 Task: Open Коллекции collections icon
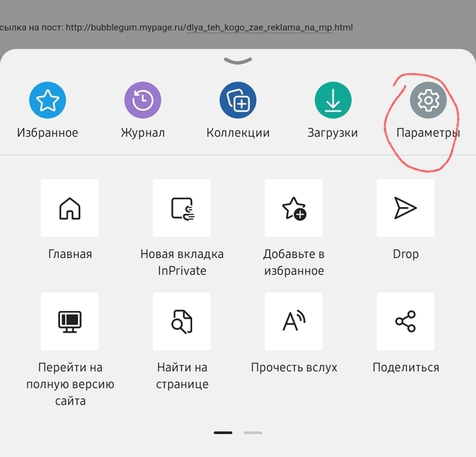(x=238, y=100)
